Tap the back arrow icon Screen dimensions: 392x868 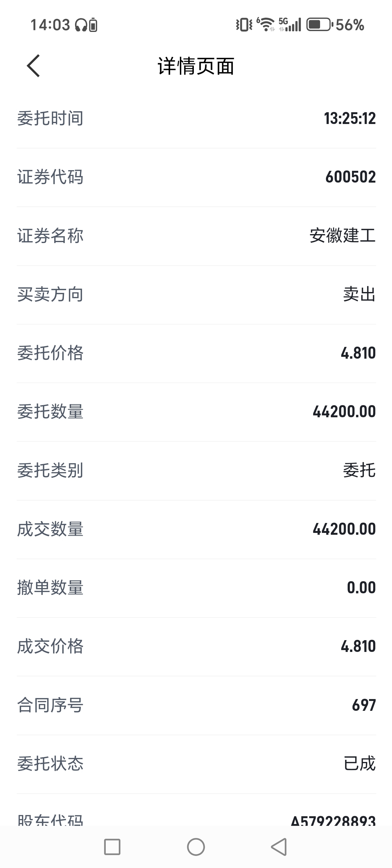pyautogui.click(x=33, y=66)
